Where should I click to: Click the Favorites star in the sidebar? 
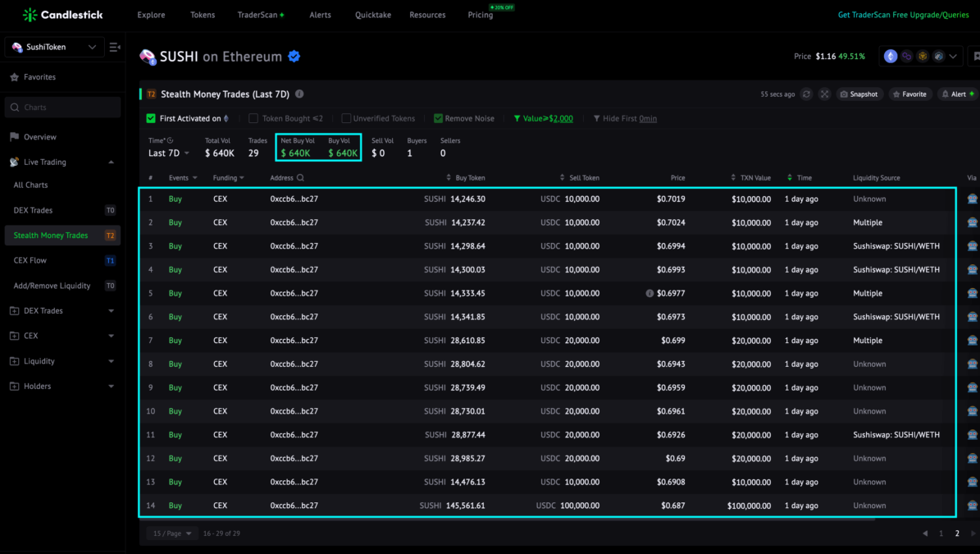click(15, 77)
